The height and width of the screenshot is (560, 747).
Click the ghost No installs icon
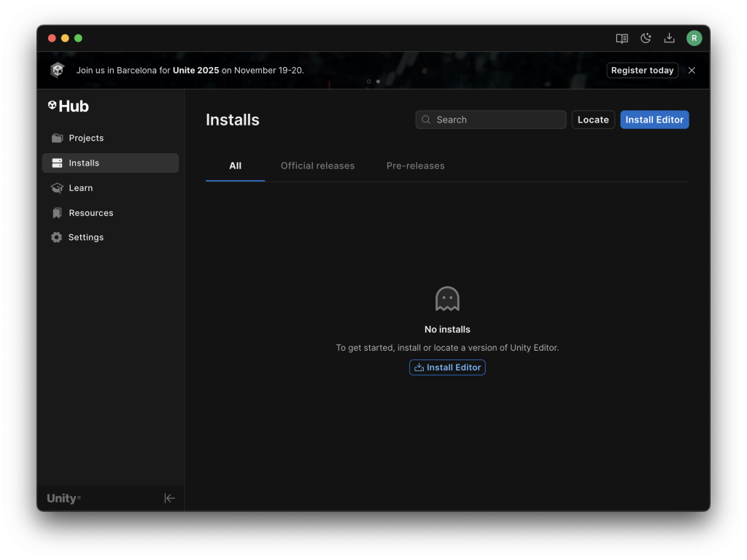pyautogui.click(x=447, y=299)
